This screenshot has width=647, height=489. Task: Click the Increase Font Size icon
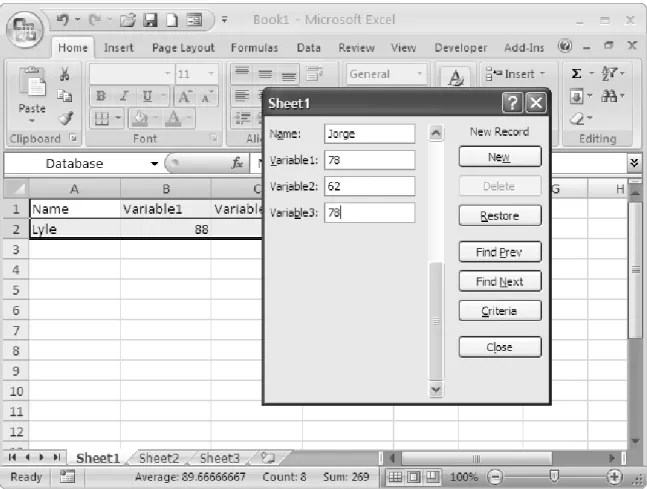184,96
